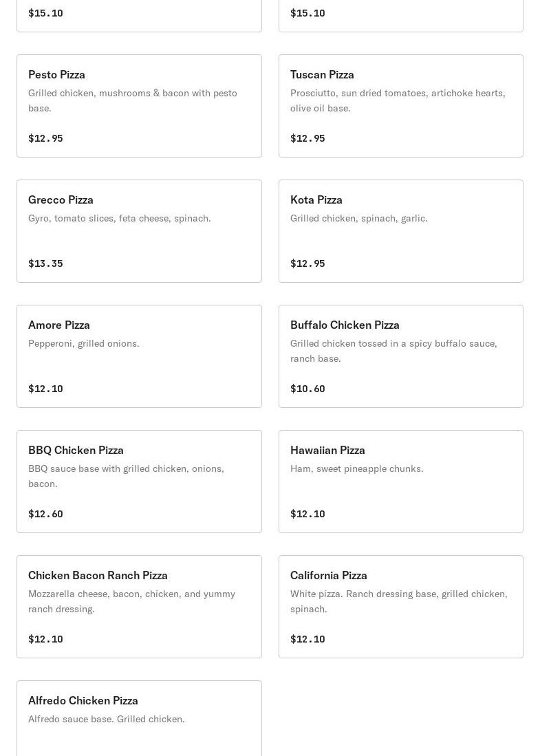The height and width of the screenshot is (756, 540).
Task: Choose the Chicken Bacon Ranch Pizza card
Action: (140, 607)
